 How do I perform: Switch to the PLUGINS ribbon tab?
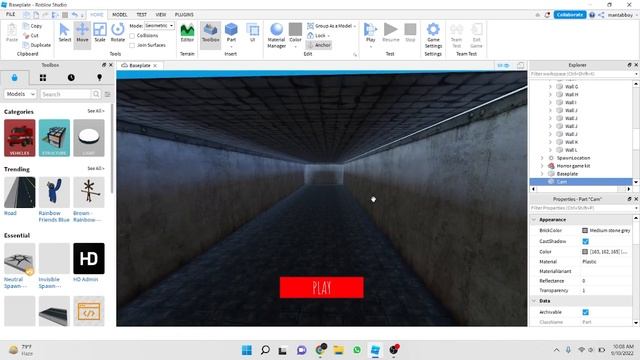[x=184, y=14]
